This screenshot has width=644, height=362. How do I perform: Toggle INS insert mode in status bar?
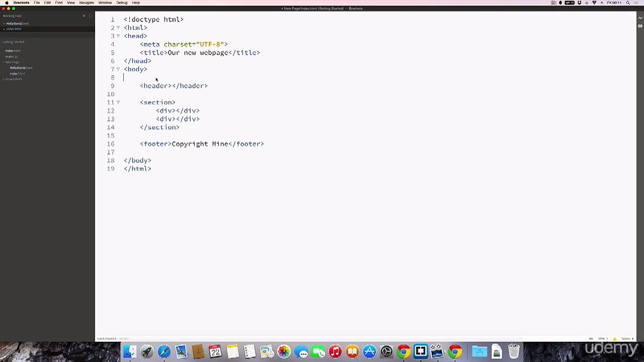coord(591,339)
